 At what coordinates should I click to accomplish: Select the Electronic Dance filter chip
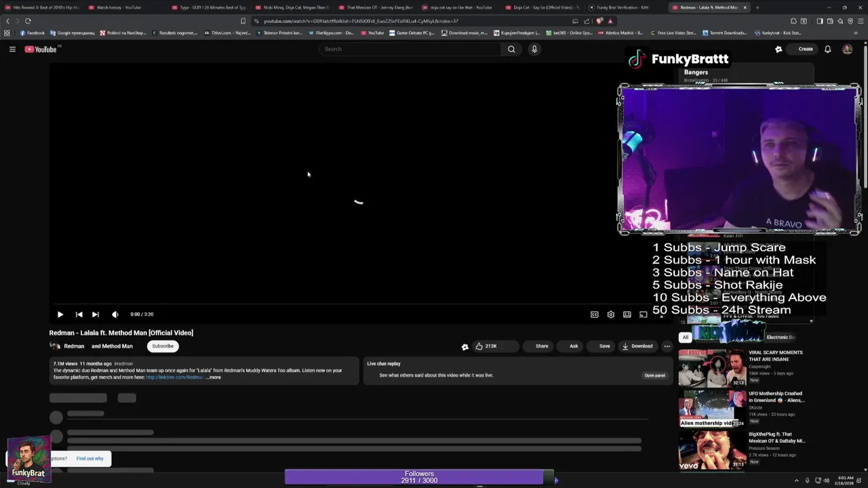(780, 338)
